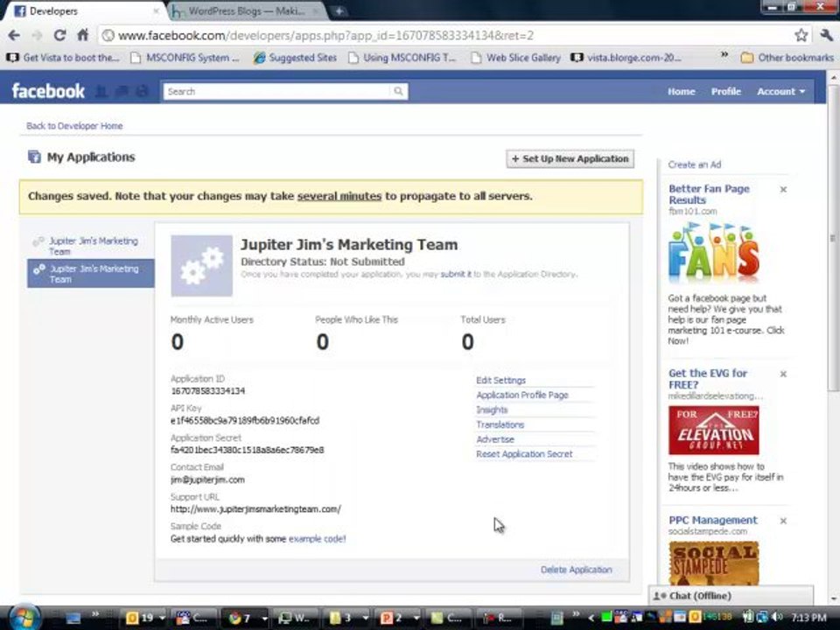Viewport: 840px width, 630px height.
Task: Click the 7:13 PM taskbar clock
Action: click(x=808, y=618)
